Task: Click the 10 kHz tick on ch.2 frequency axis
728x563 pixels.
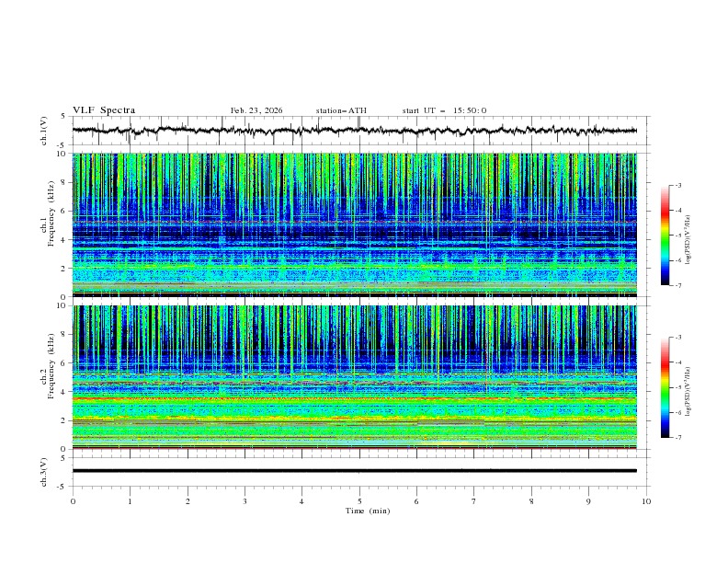Action: tap(63, 305)
